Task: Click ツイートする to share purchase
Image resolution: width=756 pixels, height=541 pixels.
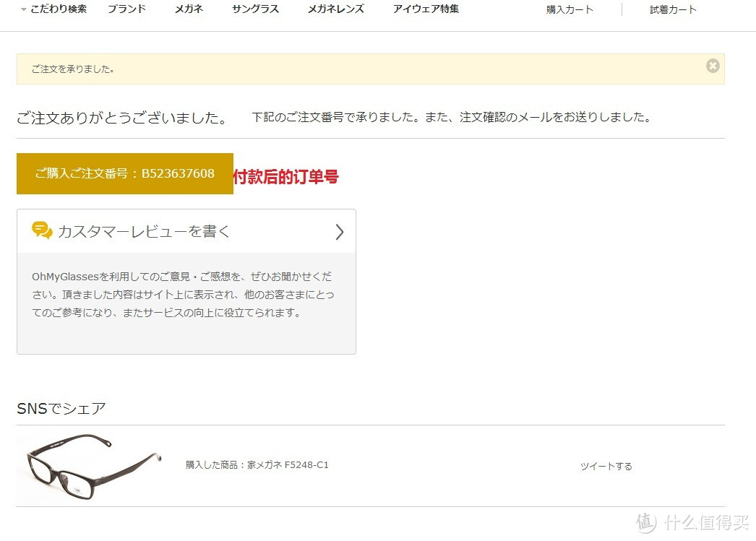Action: point(606,467)
